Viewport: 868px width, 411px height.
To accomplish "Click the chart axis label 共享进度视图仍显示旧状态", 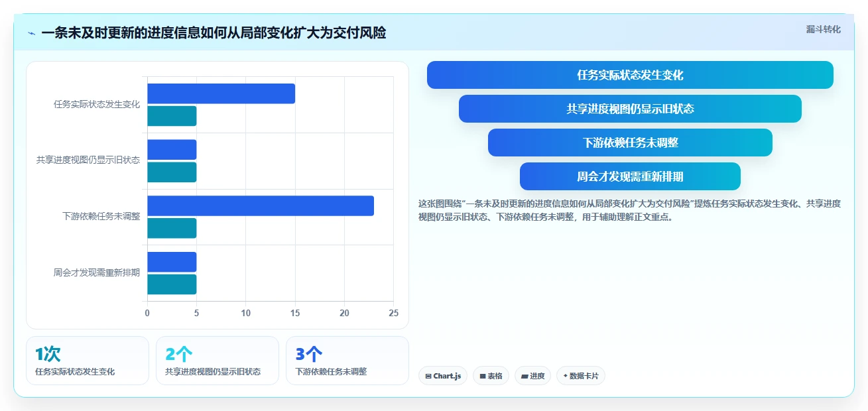I will point(88,160).
